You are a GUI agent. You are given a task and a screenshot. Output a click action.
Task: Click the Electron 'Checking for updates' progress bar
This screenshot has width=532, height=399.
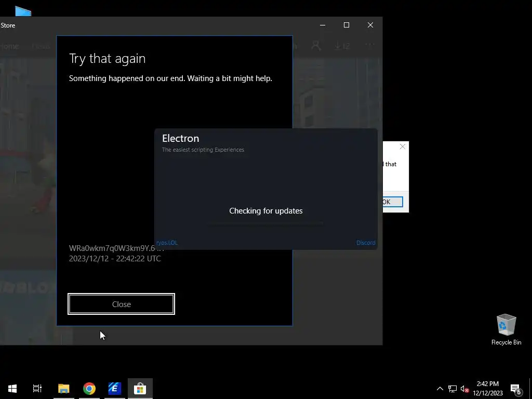[265, 223]
